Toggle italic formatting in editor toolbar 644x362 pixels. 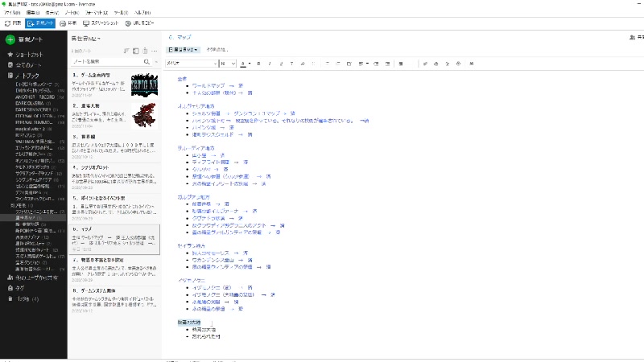click(x=269, y=62)
